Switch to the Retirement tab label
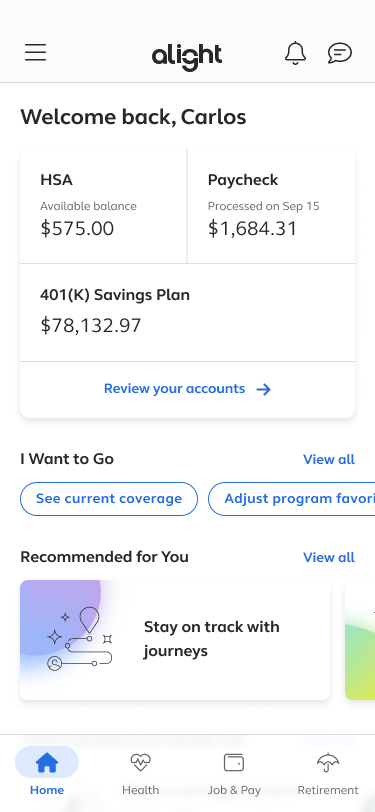 [328, 790]
